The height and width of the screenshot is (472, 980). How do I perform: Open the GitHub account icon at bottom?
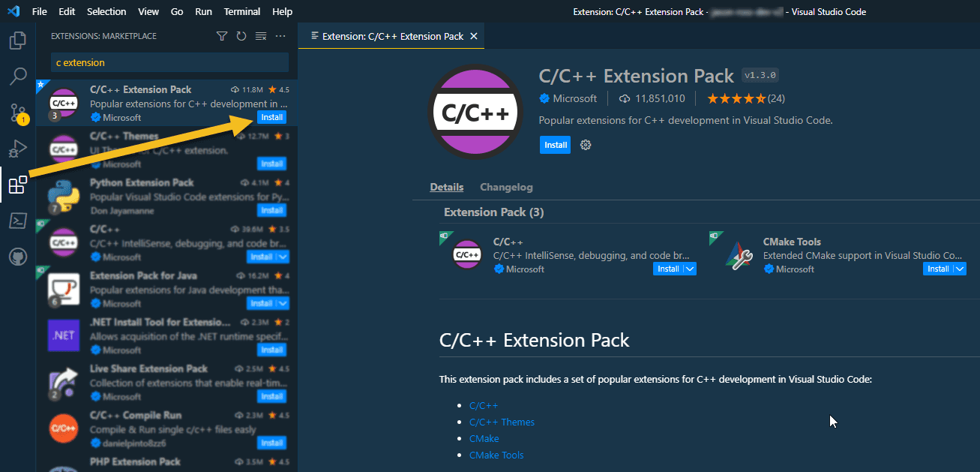click(16, 256)
